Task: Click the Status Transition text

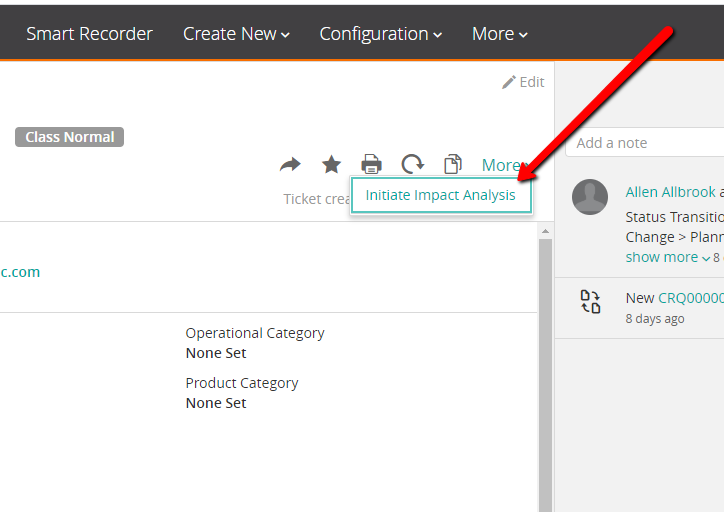Action: pyautogui.click(x=675, y=217)
